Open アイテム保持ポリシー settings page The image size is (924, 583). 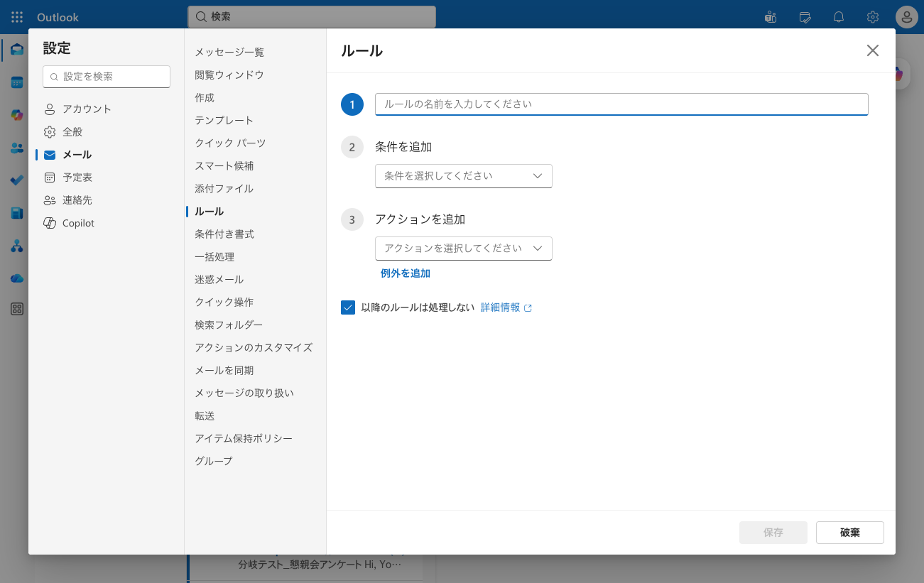point(244,438)
